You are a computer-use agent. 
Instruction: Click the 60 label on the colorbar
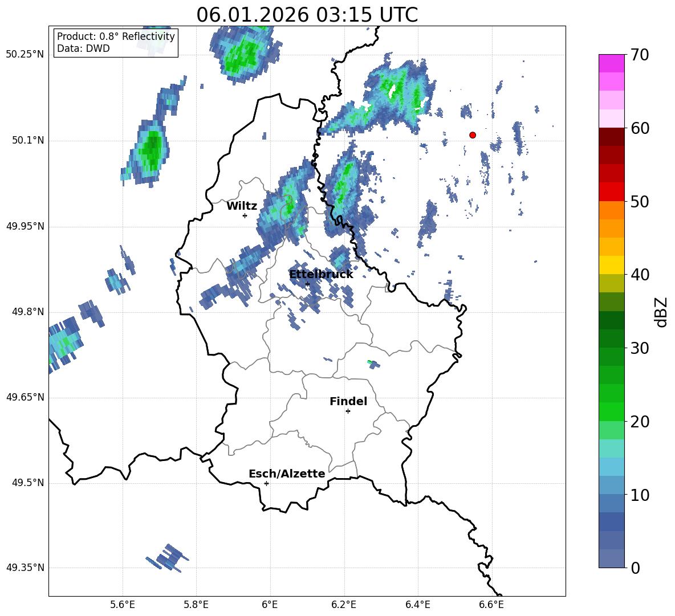pos(640,128)
